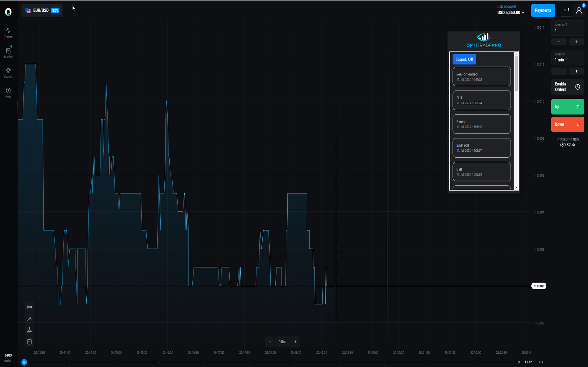Expand the USD account balance dropdown
This screenshot has height=367, width=588.
[x=510, y=10]
